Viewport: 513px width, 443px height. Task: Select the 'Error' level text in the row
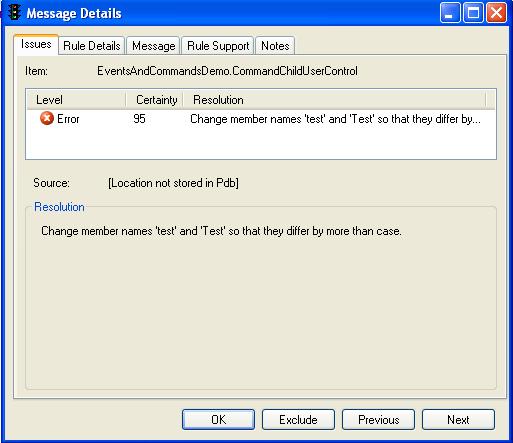[x=68, y=119]
